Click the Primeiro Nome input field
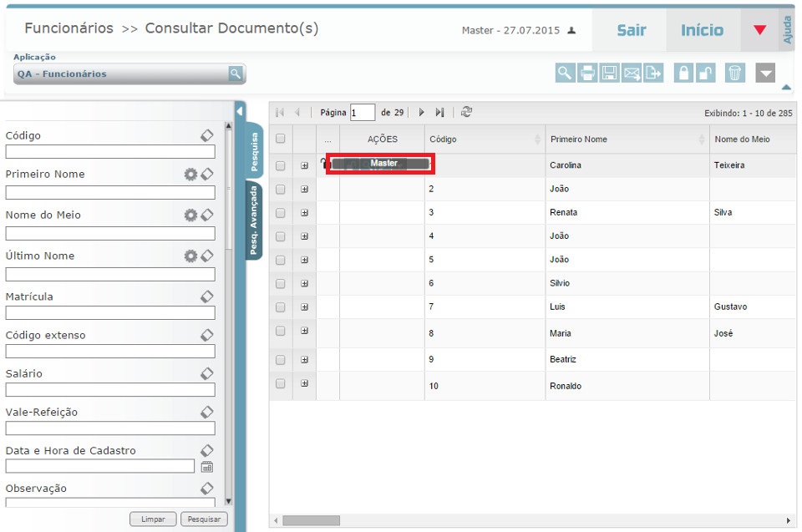 point(110,192)
